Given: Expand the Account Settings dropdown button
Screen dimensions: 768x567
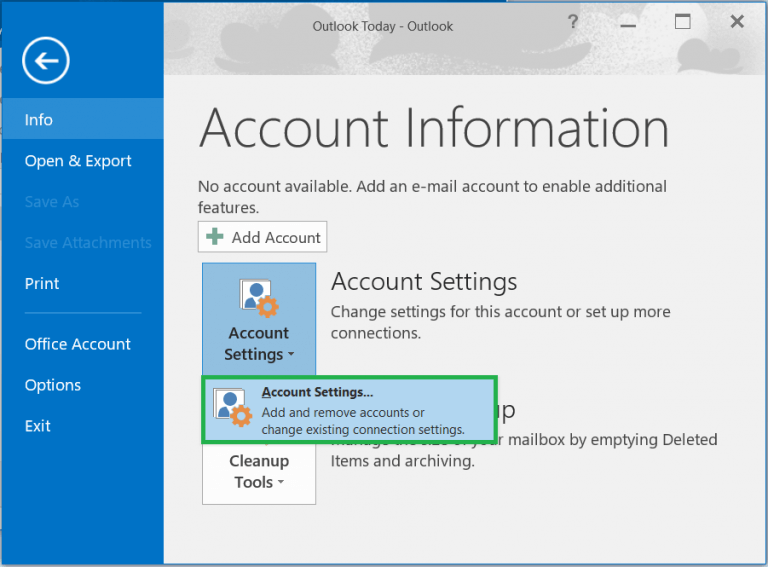Looking at the screenshot, I should 259,319.
